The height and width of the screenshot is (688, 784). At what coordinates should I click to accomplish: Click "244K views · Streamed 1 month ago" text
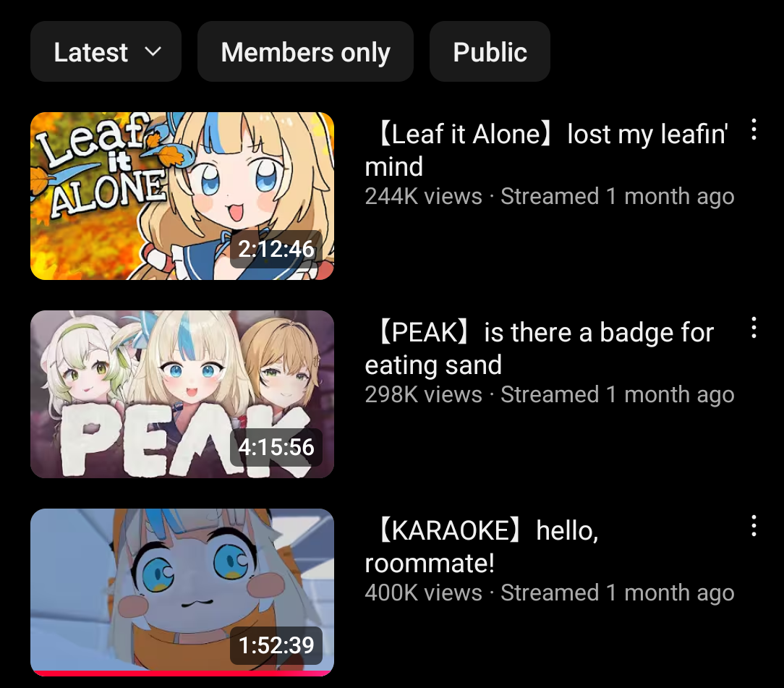pyautogui.click(x=550, y=196)
